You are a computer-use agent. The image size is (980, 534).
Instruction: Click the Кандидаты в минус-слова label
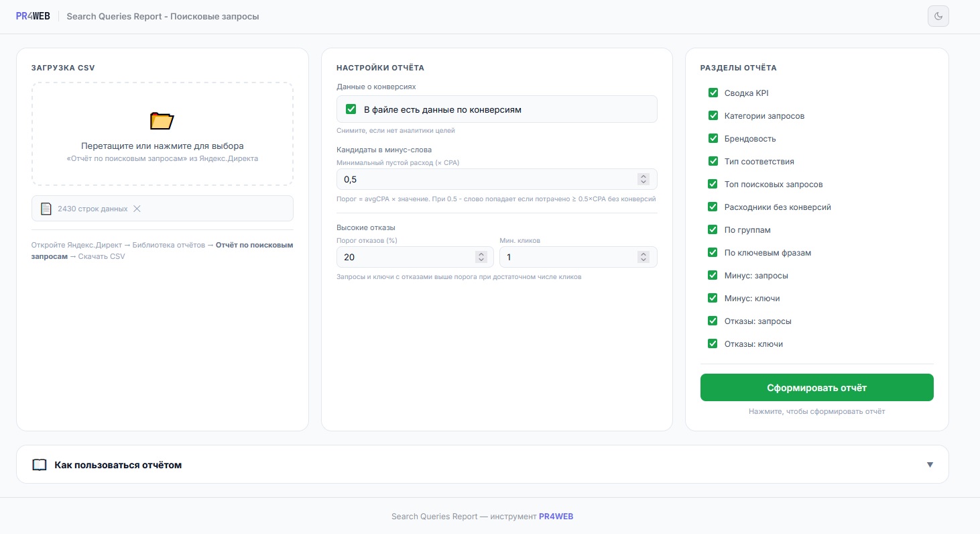(384, 150)
